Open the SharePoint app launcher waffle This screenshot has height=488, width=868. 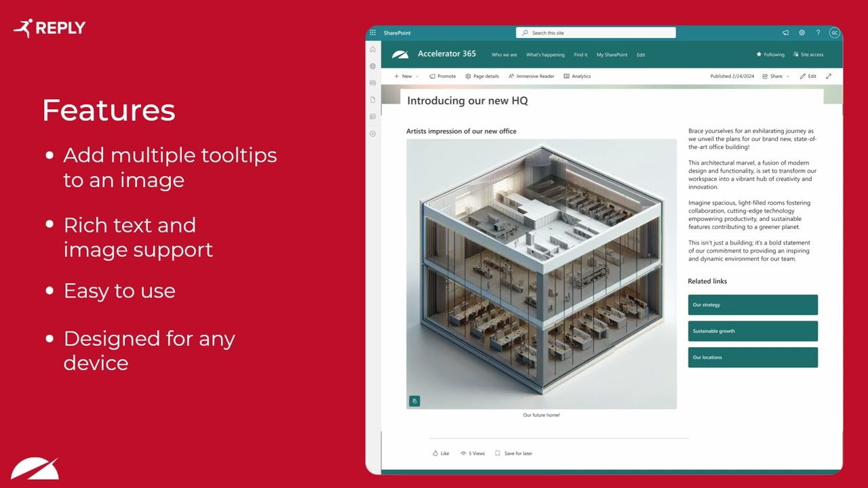click(x=372, y=33)
